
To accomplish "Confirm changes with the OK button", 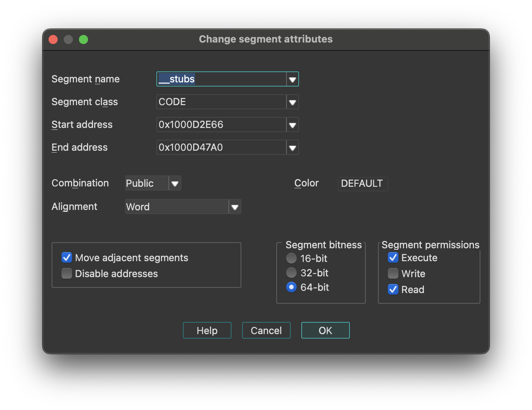I will coord(325,330).
